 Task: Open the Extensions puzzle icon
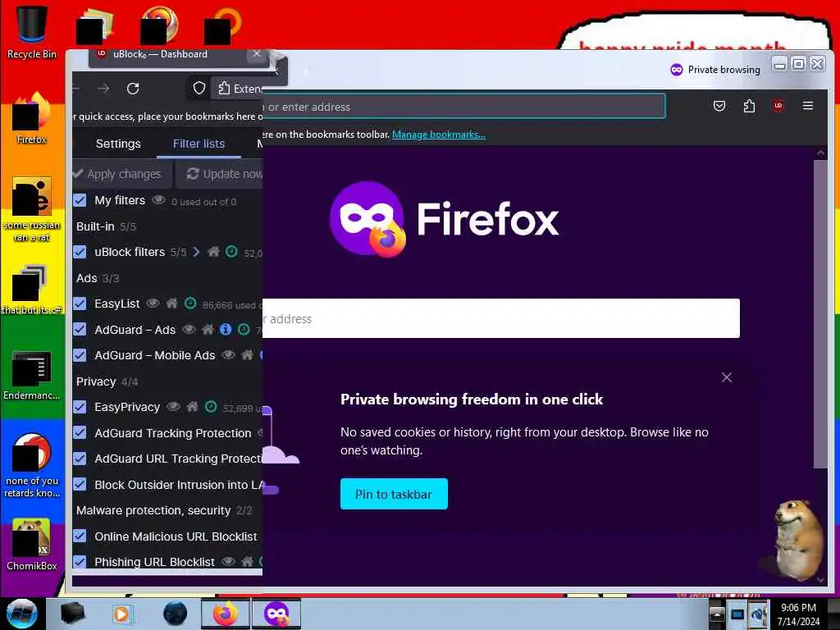click(749, 106)
